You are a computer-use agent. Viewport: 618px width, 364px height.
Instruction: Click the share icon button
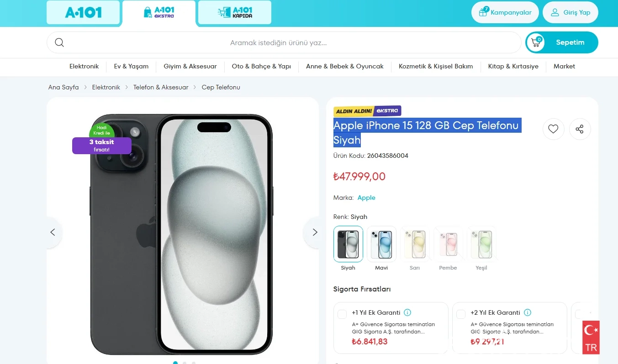pos(580,129)
